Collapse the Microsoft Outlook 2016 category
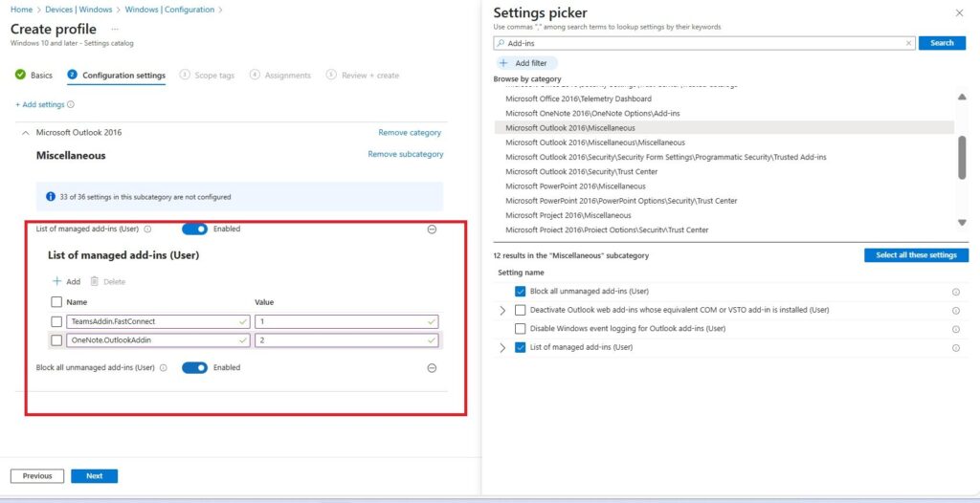 [x=25, y=133]
